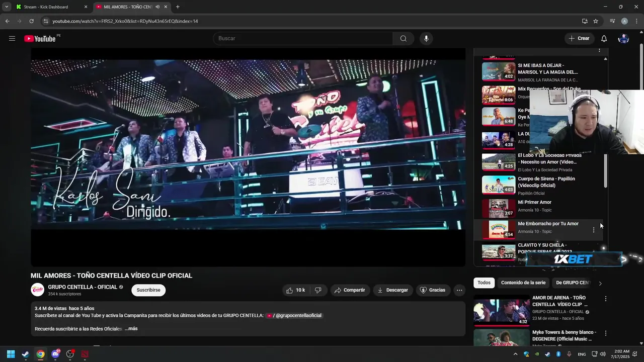Start voice search with microphone icon
The height and width of the screenshot is (362, 644).
[426, 39]
